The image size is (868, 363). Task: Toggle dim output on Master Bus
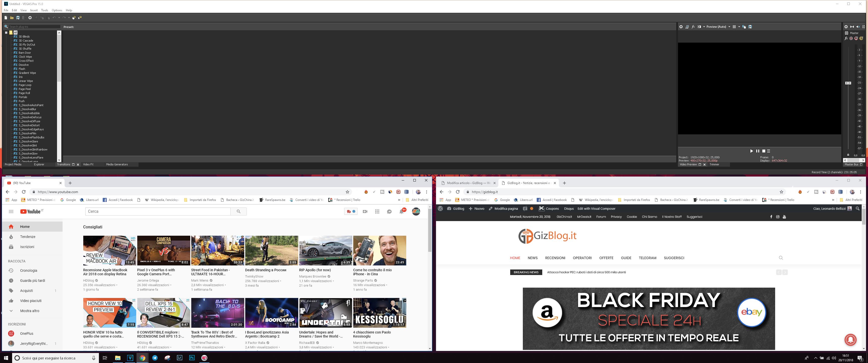(x=858, y=27)
